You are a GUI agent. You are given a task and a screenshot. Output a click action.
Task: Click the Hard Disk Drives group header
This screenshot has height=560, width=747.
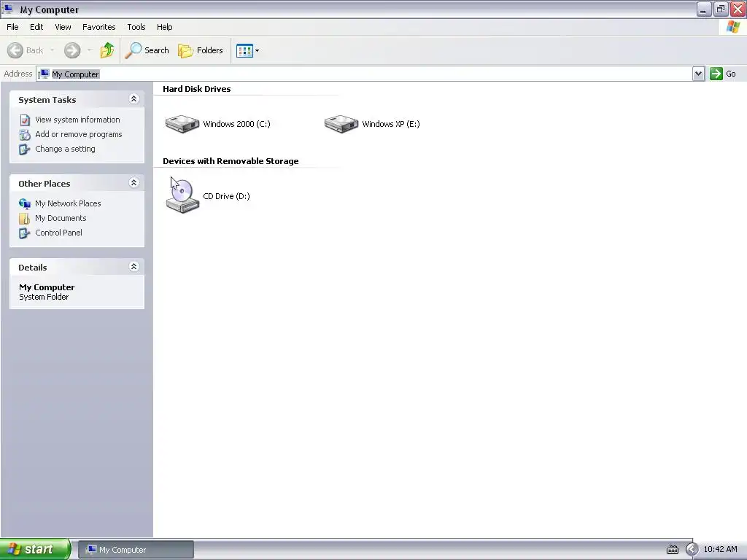pos(197,89)
